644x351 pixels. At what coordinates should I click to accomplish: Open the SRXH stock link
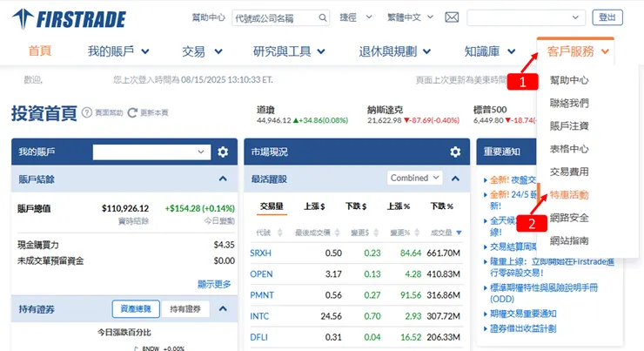coord(261,253)
